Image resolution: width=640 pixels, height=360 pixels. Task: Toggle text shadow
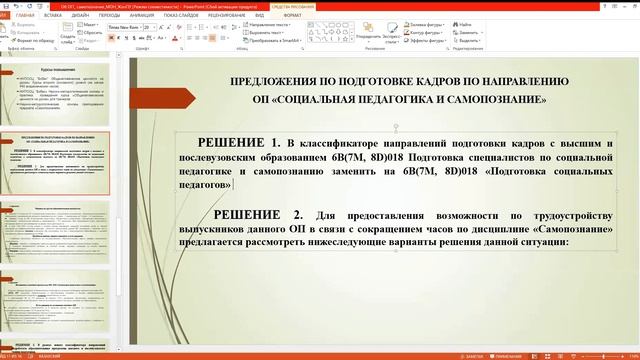click(x=134, y=38)
